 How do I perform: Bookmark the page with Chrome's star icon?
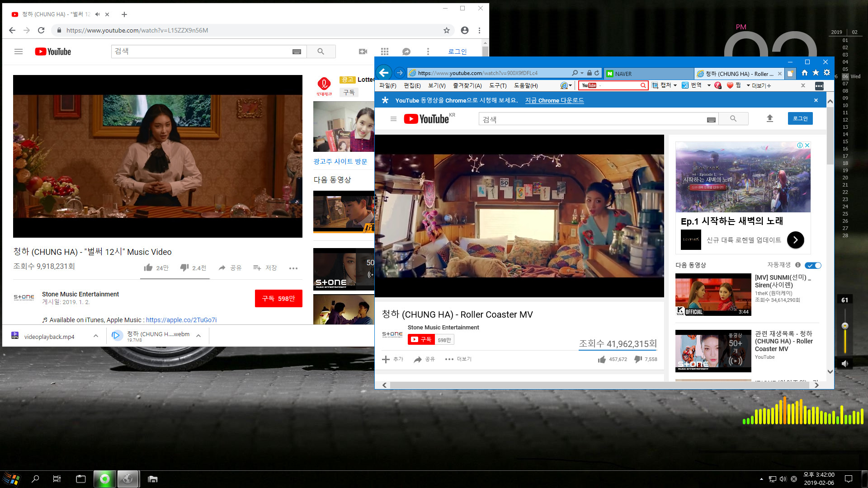click(x=446, y=30)
